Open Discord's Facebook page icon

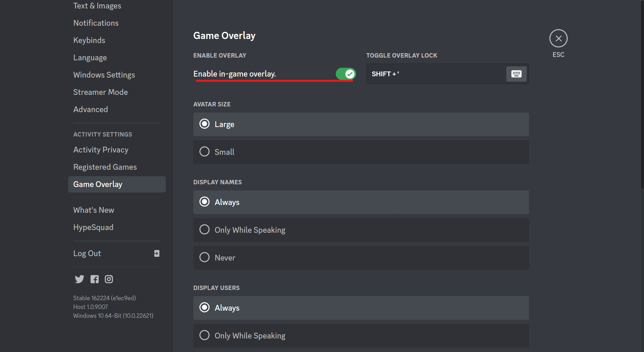point(95,279)
